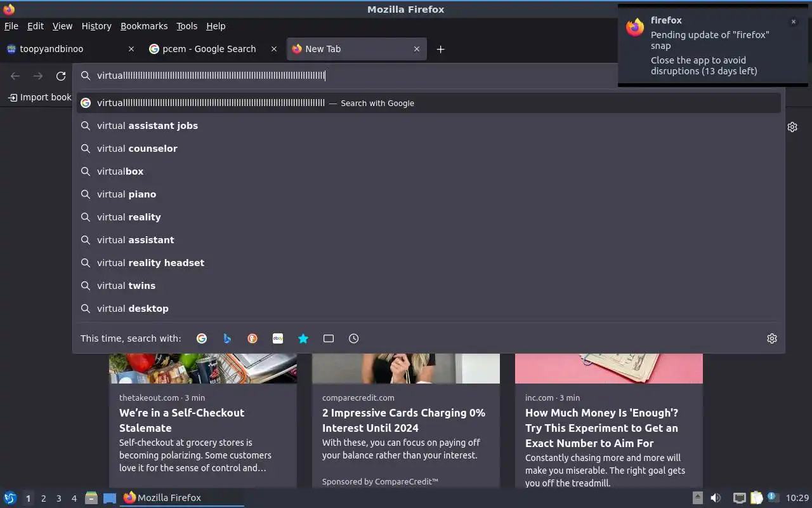Open 2 Impressive Cards Charging 0% article
The width and height of the screenshot is (812, 508).
coord(403,420)
